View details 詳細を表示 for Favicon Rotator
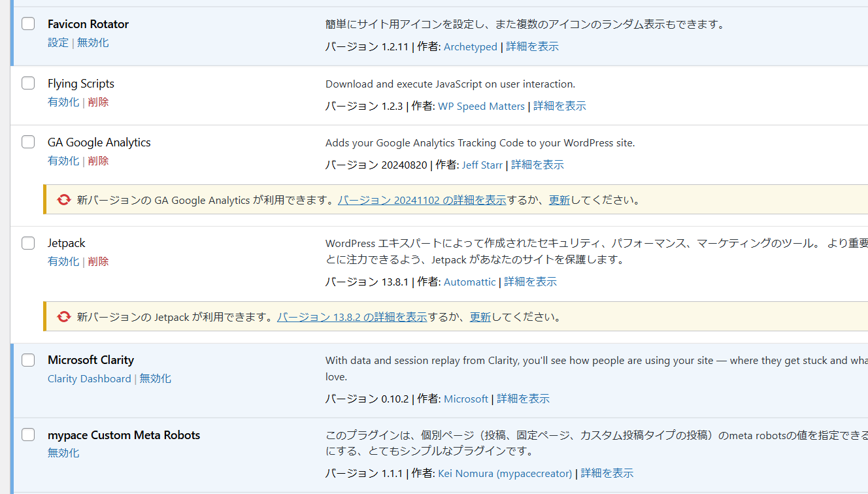 [532, 47]
